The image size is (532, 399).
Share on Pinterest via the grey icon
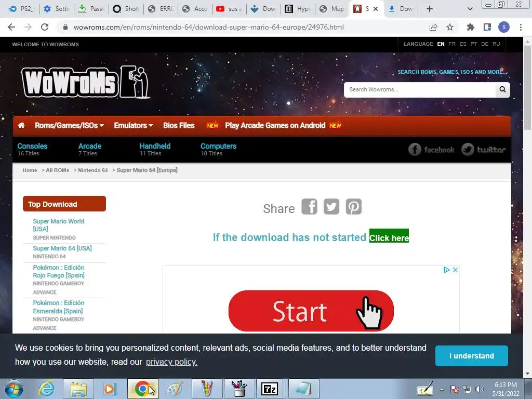[353, 207]
